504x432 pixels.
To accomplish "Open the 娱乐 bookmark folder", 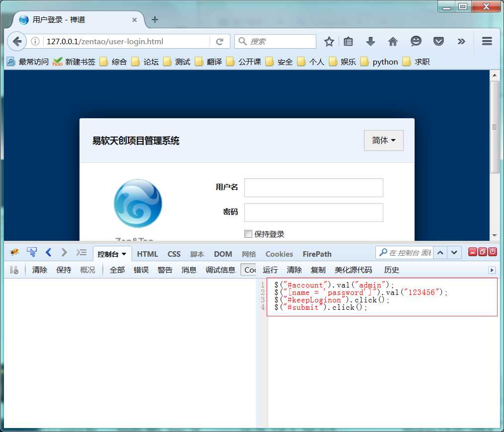I will click(x=343, y=62).
